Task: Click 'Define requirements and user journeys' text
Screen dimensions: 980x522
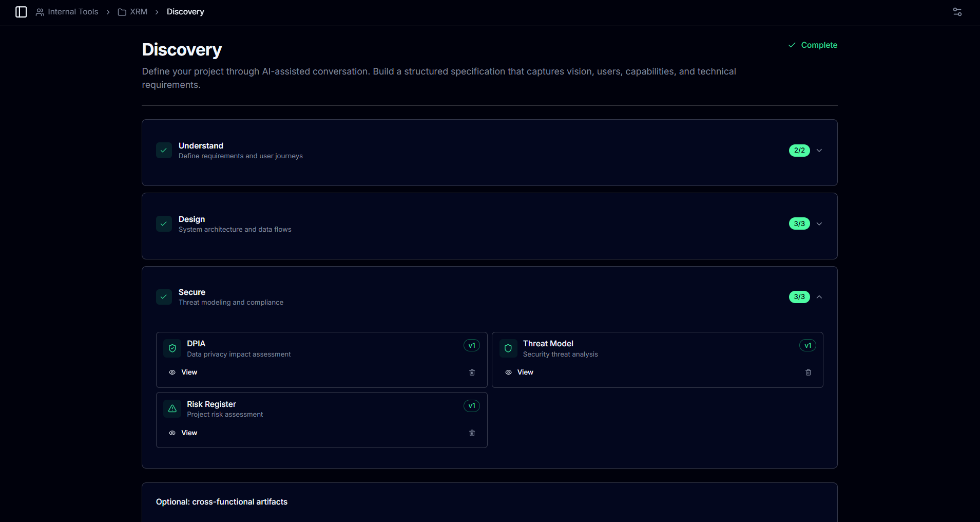Action: tap(241, 156)
